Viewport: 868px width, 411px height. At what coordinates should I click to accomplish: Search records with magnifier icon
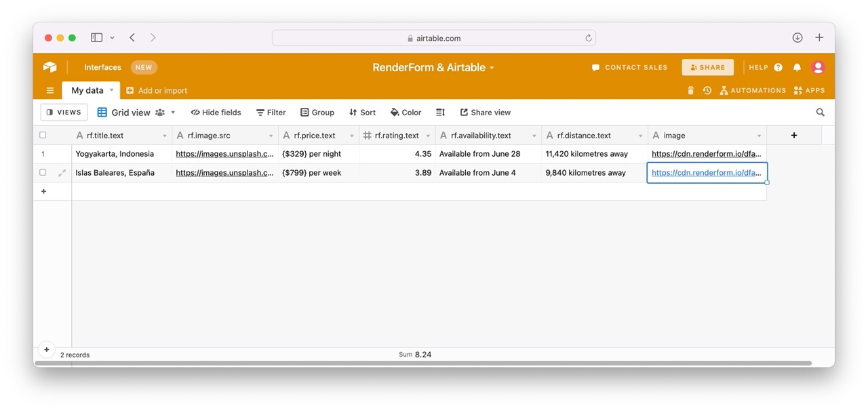(x=821, y=113)
